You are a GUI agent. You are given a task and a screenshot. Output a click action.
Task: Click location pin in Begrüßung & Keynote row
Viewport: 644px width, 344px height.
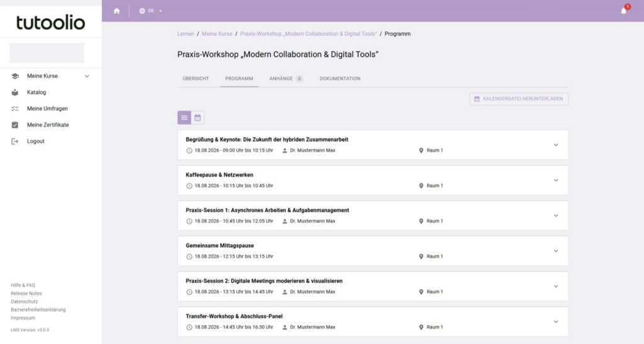click(421, 151)
